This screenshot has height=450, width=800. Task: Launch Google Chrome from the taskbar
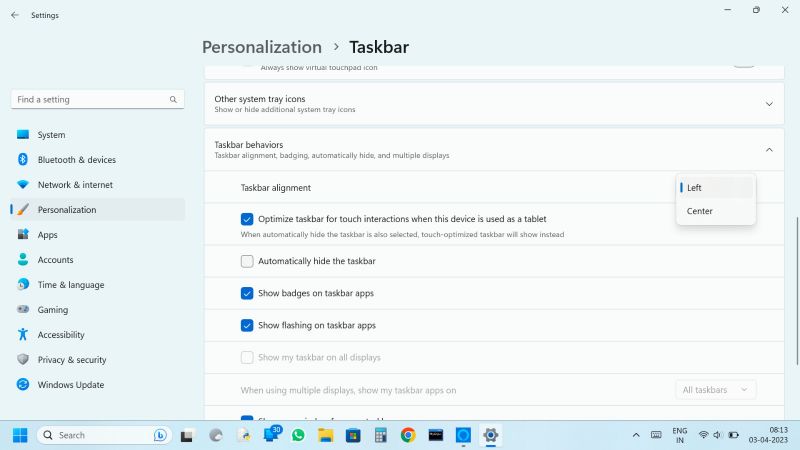[x=408, y=435]
